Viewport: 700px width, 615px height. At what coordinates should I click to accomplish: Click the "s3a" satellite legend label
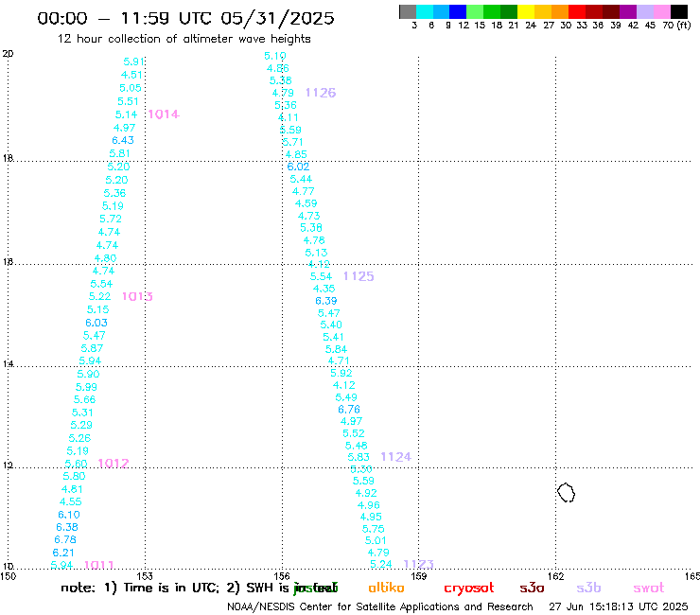tap(532, 588)
